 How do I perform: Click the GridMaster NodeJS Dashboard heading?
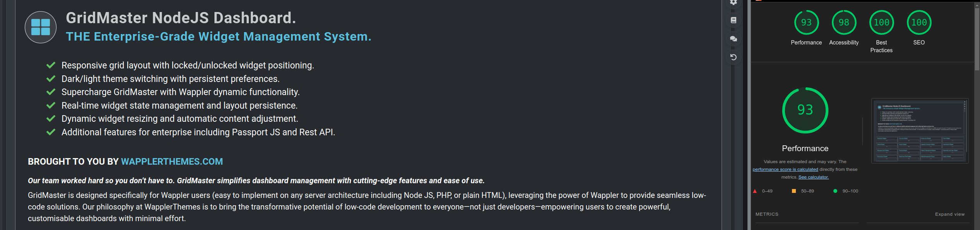coord(181,18)
